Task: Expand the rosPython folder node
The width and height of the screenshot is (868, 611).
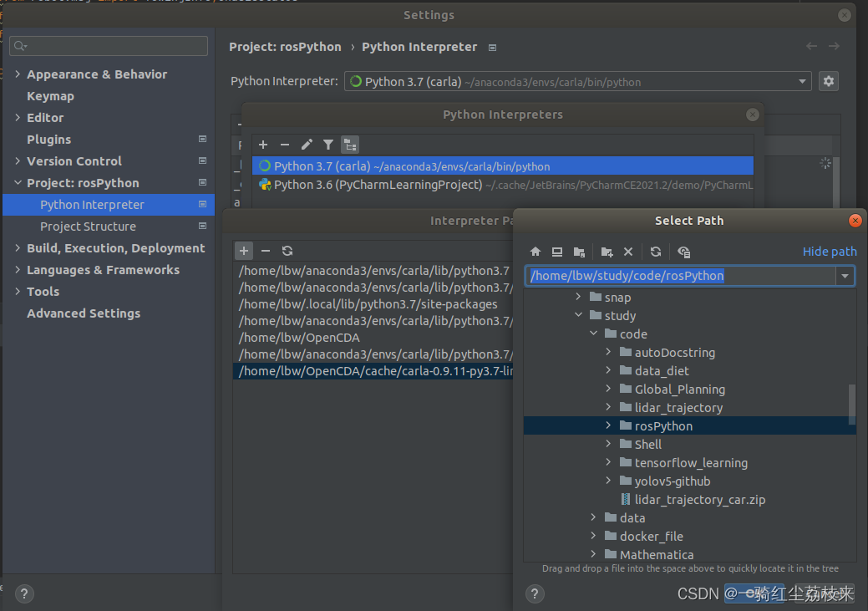Action: coord(608,425)
